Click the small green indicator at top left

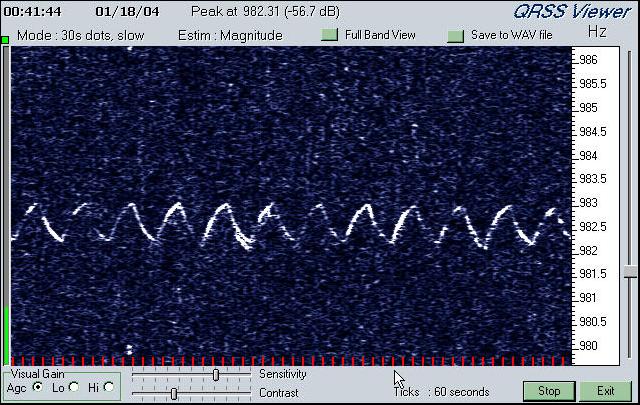pyautogui.click(x=5, y=40)
